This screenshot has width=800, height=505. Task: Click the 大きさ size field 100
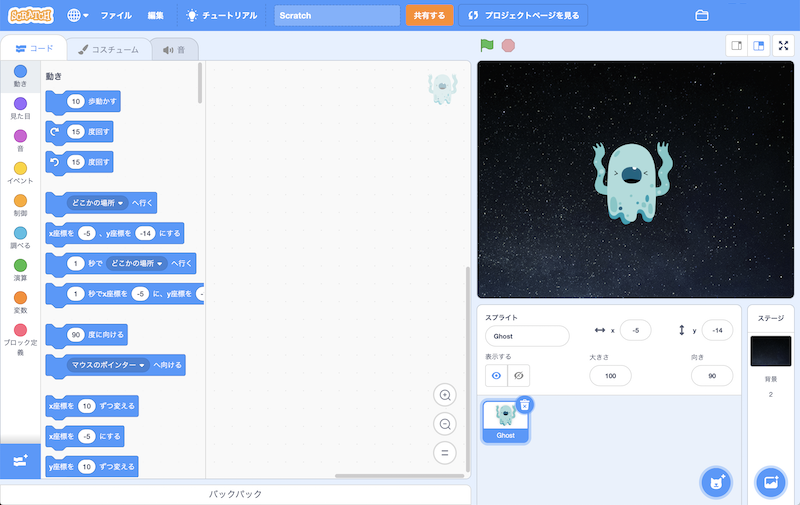click(x=610, y=376)
